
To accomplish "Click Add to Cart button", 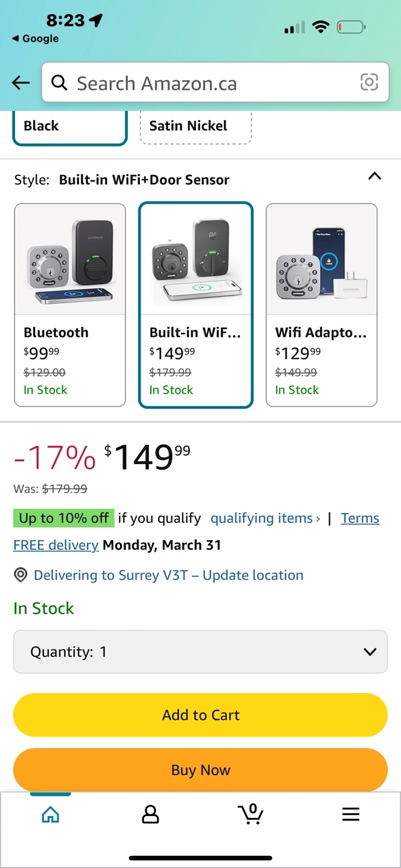I will [200, 715].
